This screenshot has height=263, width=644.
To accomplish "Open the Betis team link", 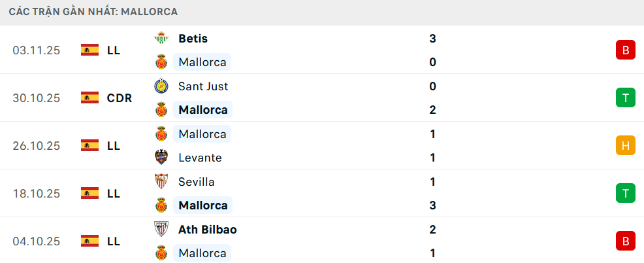I will [193, 39].
